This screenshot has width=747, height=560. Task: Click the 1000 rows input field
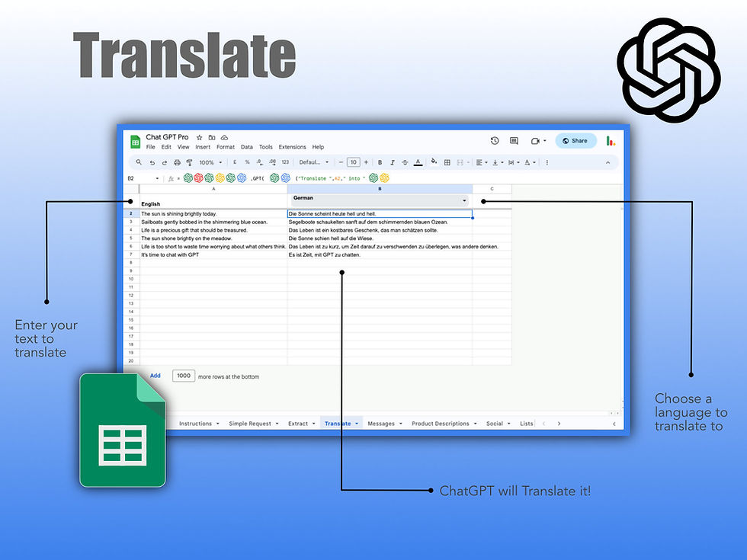[183, 376]
